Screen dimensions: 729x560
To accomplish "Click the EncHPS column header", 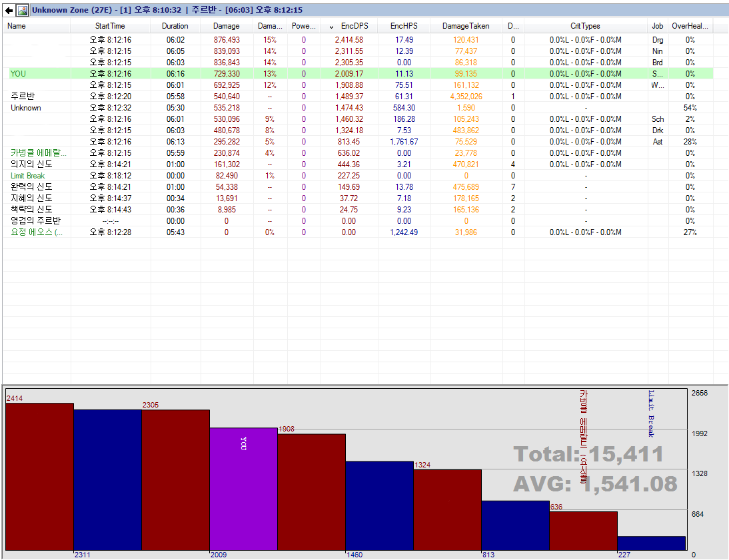I will point(404,26).
